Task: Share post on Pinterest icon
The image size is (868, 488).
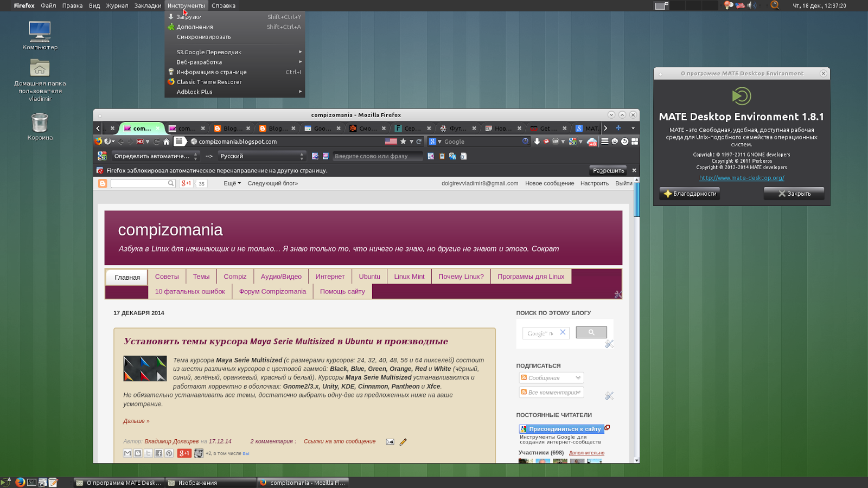Action: point(169,453)
